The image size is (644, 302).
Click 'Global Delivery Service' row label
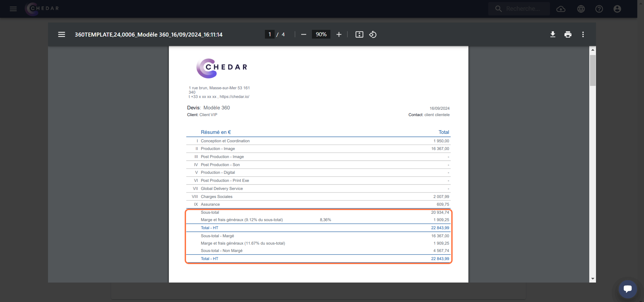[x=222, y=189]
